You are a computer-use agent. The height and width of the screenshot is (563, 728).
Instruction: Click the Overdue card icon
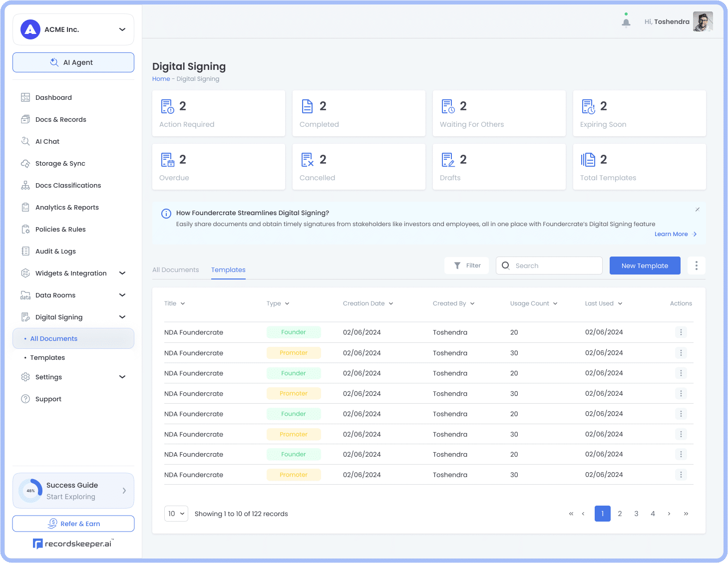coord(167,160)
